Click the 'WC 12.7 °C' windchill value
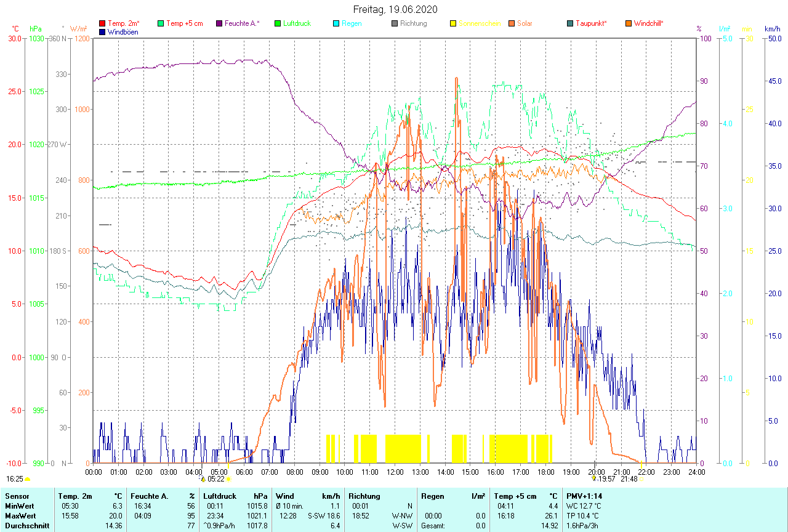This screenshot has height=532, width=788. (584, 506)
